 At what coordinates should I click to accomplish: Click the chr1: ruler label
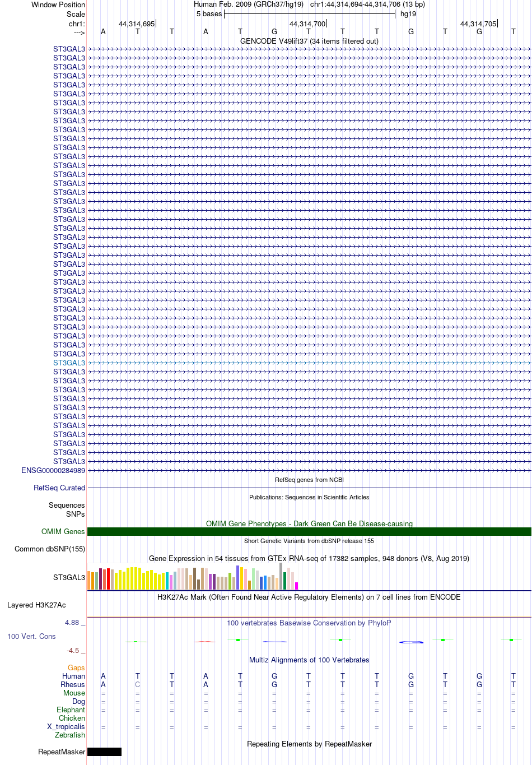click(77, 24)
